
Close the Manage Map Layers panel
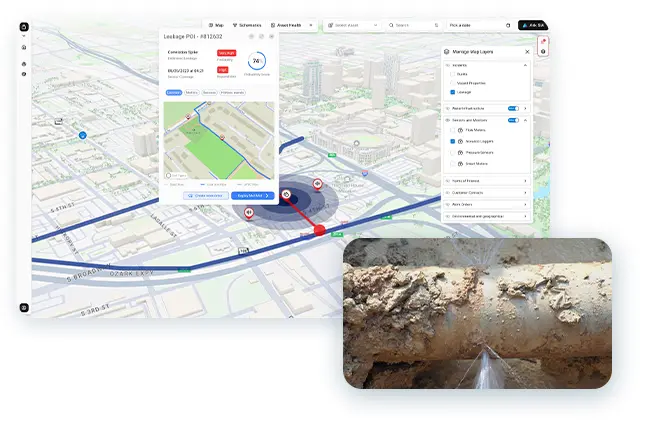(x=527, y=51)
